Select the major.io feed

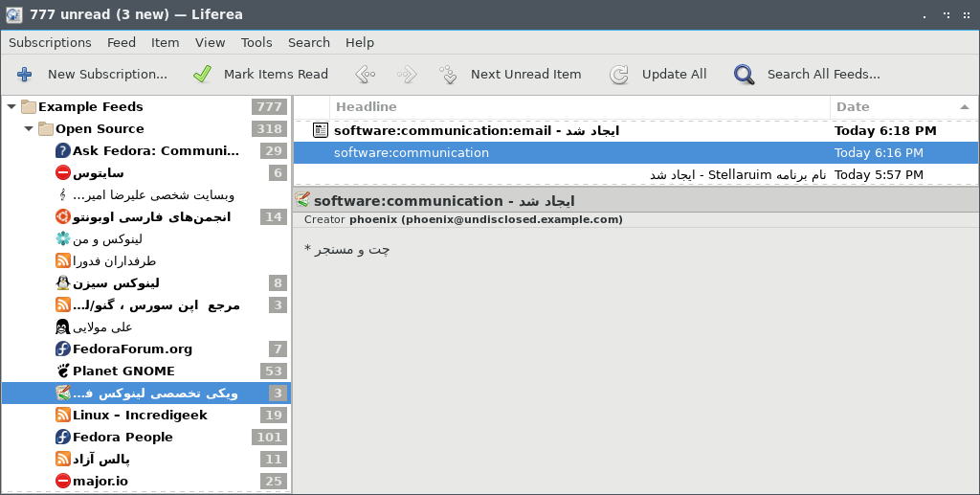pos(100,481)
